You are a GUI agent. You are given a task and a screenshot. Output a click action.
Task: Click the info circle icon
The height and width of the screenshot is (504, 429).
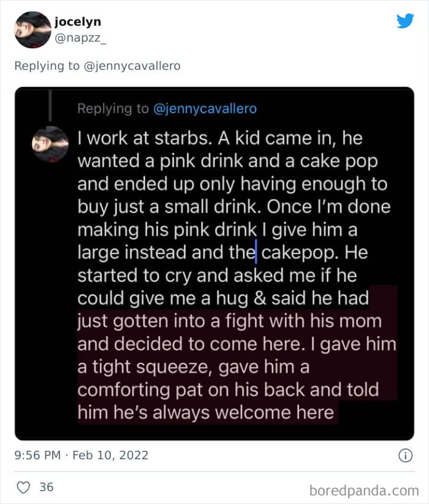pos(405,456)
